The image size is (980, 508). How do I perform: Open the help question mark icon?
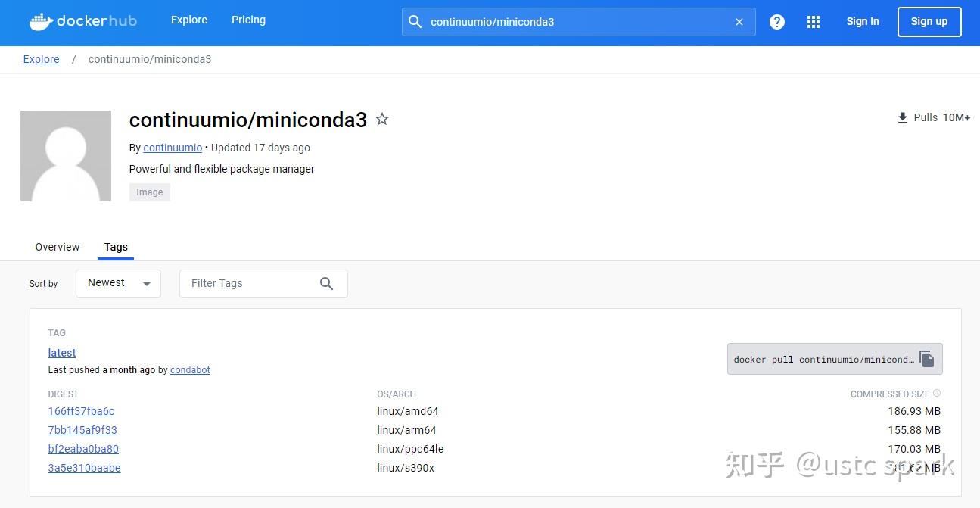point(776,21)
